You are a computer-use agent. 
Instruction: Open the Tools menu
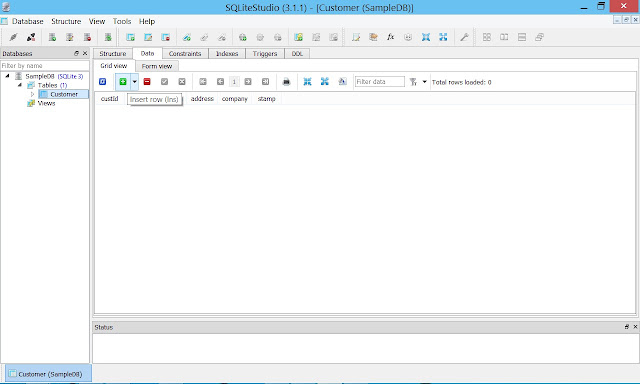122,21
